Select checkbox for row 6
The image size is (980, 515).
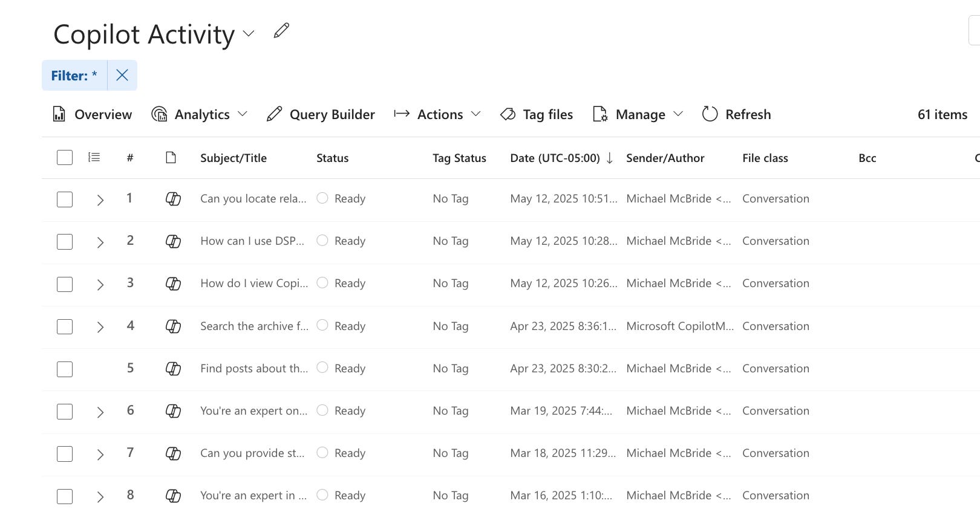click(x=65, y=412)
